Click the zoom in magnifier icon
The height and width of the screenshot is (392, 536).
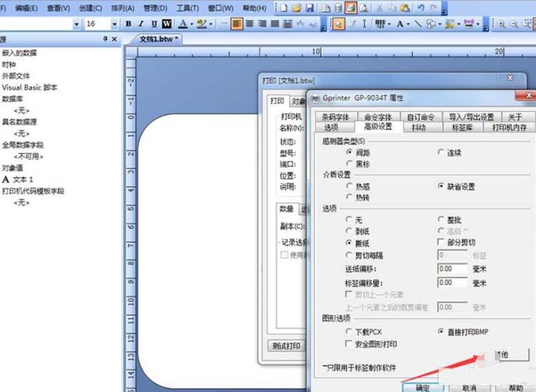(x=502, y=24)
